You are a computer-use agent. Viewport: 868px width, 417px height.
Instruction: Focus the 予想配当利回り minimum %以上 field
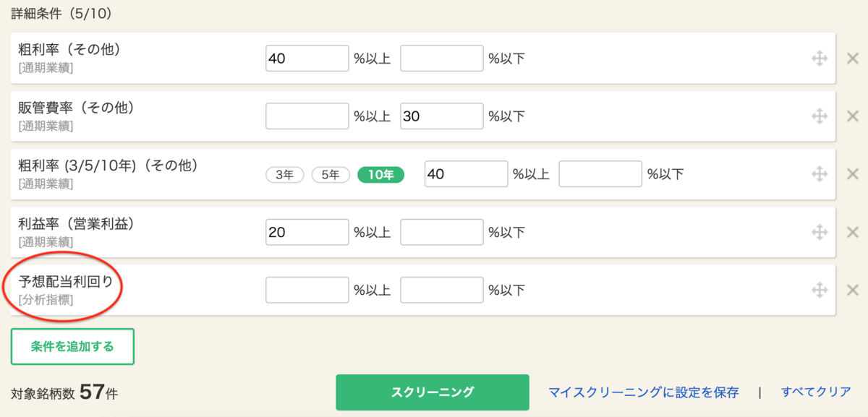pos(307,290)
